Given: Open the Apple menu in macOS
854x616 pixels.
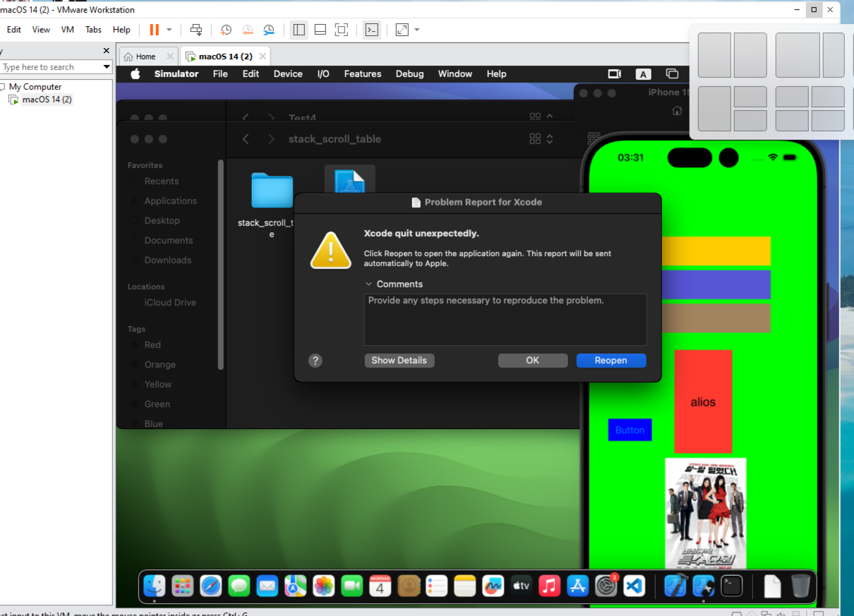Looking at the screenshot, I should (135, 73).
